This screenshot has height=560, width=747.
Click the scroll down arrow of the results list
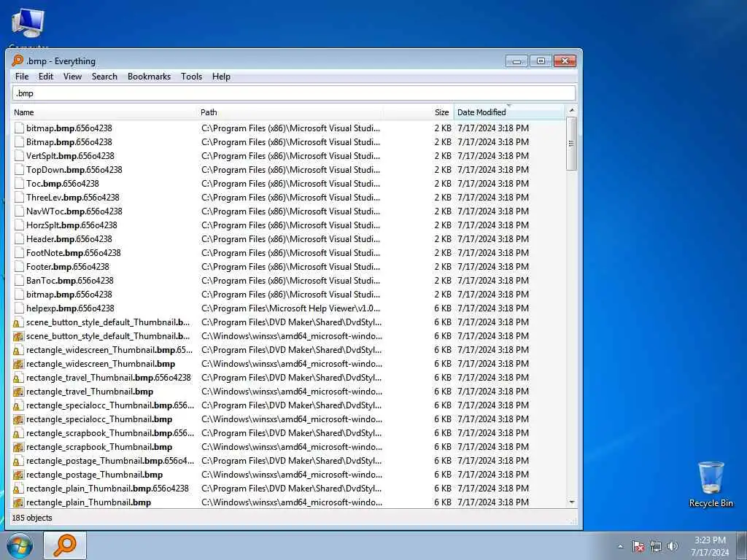tap(572, 502)
